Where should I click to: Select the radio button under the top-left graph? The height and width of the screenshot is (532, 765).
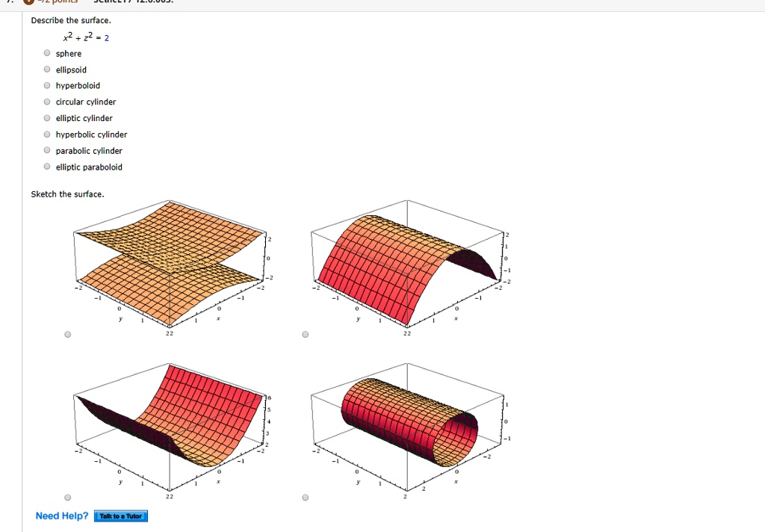pos(67,334)
